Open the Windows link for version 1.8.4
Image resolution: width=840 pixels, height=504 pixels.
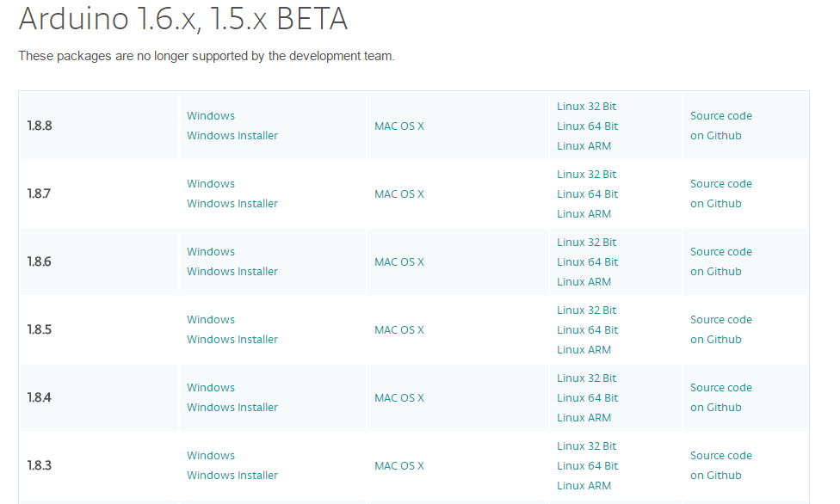(211, 388)
